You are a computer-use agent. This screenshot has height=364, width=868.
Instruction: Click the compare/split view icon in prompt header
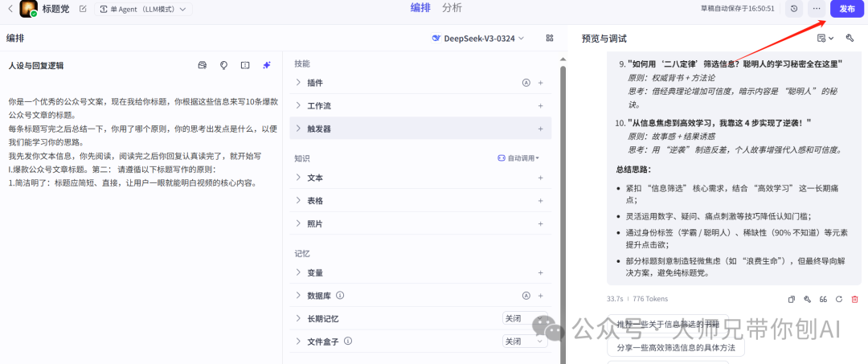pos(245,65)
